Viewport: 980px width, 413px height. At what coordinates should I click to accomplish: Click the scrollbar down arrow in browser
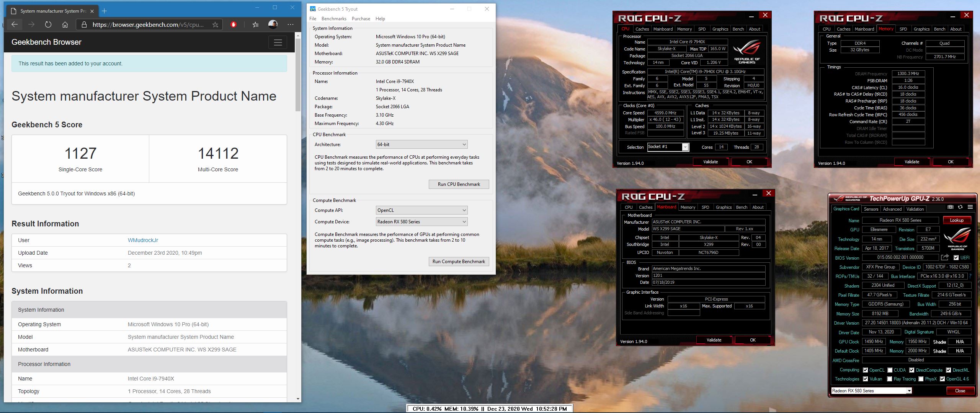pyautogui.click(x=298, y=399)
